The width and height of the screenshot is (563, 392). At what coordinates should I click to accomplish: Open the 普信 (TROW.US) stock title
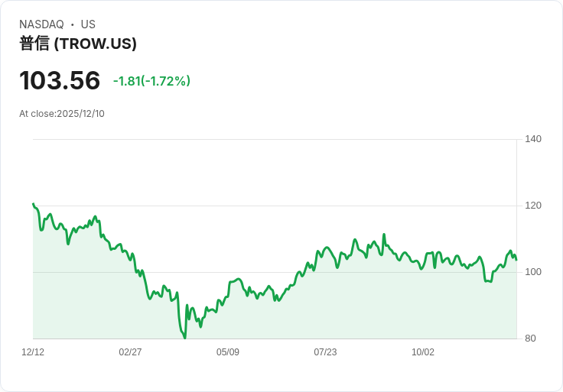78,44
